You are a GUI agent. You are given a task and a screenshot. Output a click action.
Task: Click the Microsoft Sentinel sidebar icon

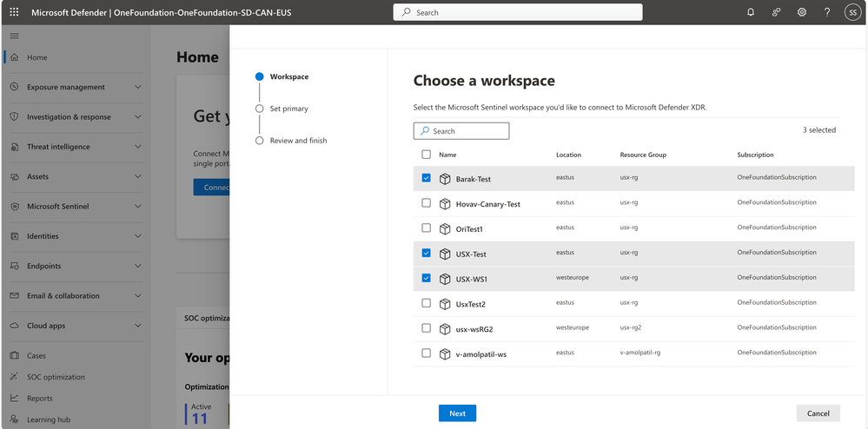point(15,206)
